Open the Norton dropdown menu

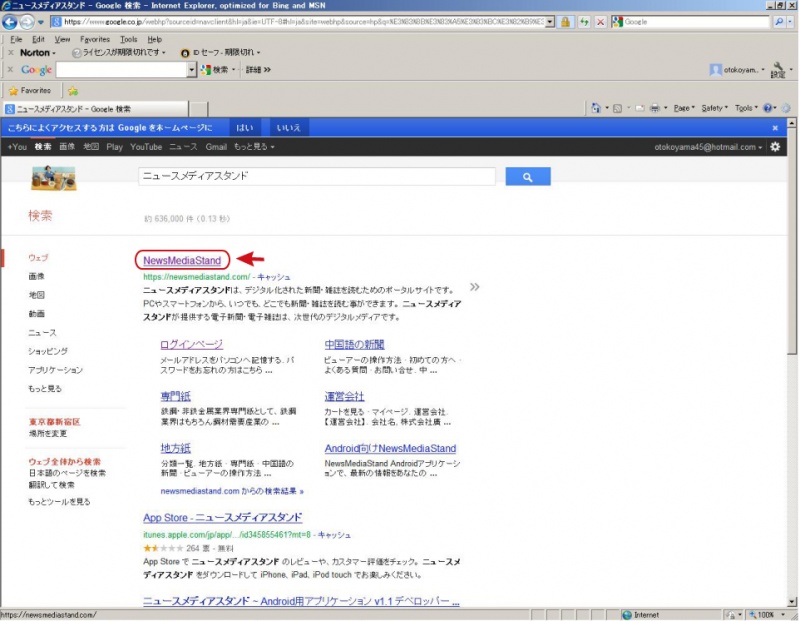point(38,53)
